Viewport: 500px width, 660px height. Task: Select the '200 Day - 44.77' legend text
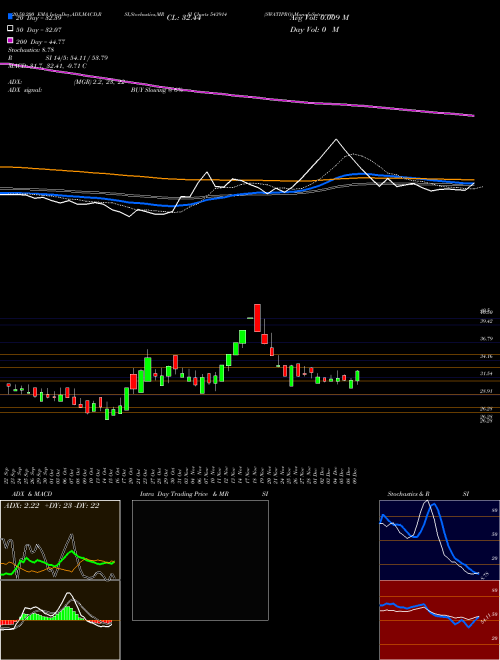coord(40,42)
